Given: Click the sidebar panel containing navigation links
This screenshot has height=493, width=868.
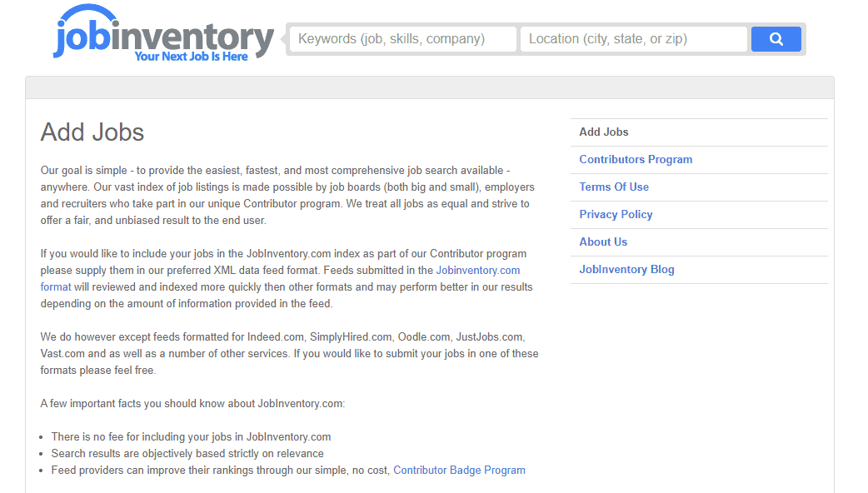Looking at the screenshot, I should click(x=699, y=200).
